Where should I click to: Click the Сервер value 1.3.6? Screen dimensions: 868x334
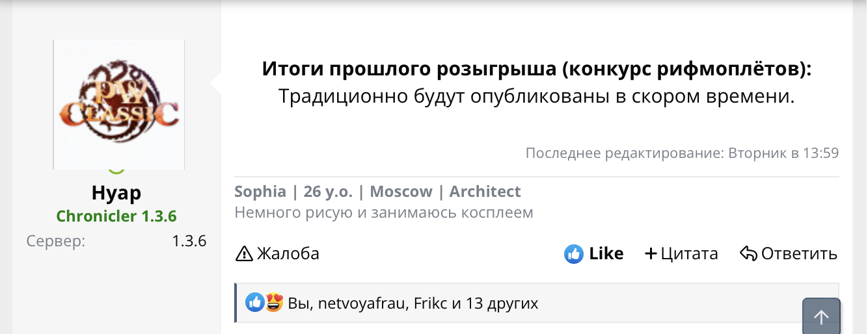(189, 241)
